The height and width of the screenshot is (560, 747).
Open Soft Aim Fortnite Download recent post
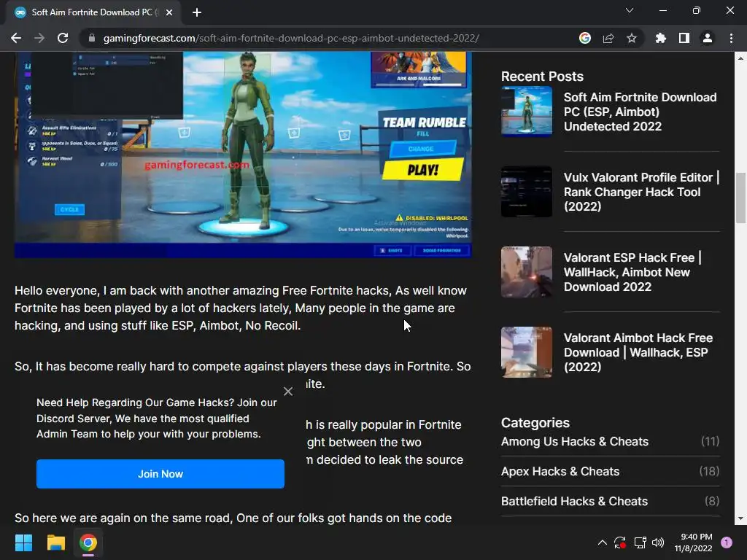(640, 112)
